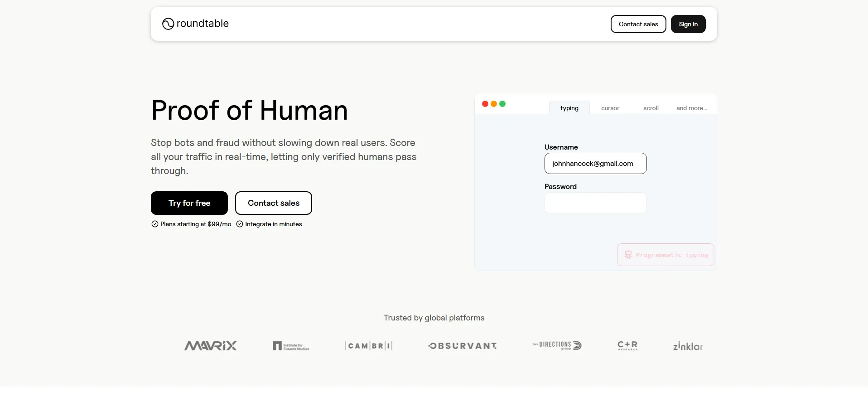
Task: Click the CAMBRI logo
Action: [369, 346]
